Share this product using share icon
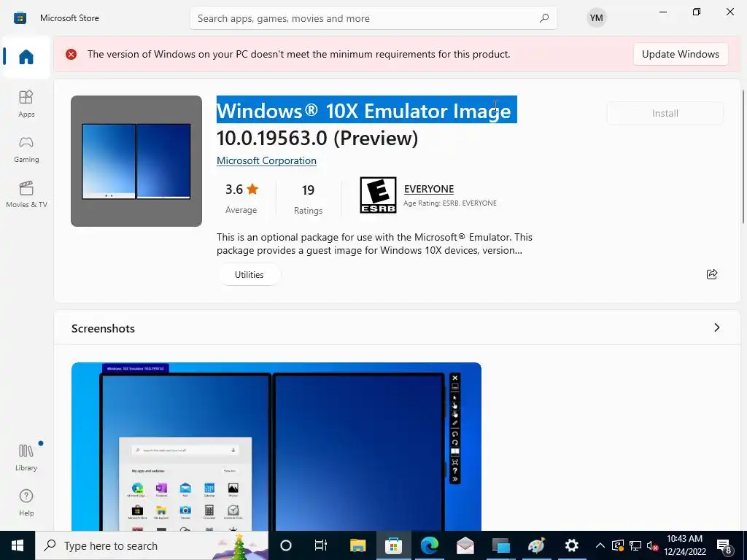The image size is (747, 560). (x=712, y=274)
